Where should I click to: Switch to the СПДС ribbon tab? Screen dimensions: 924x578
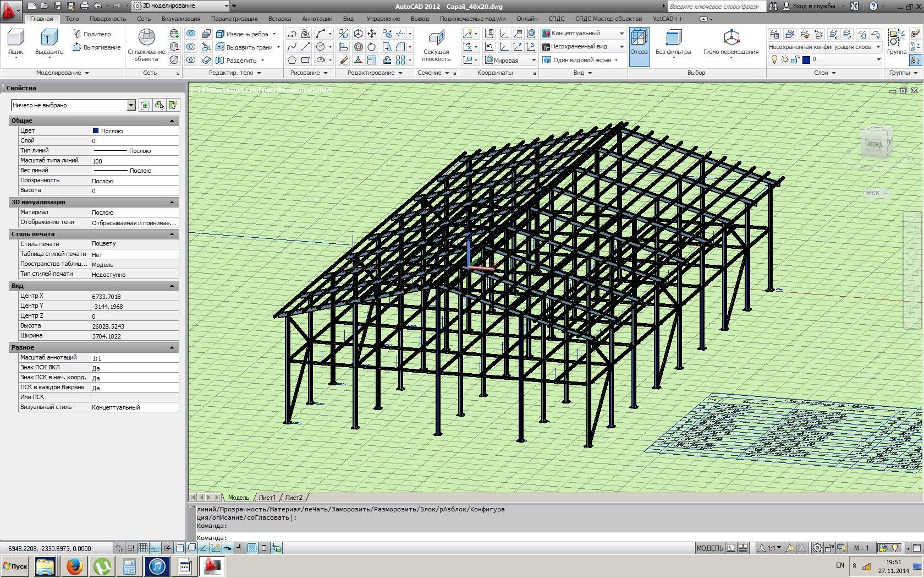pos(556,19)
